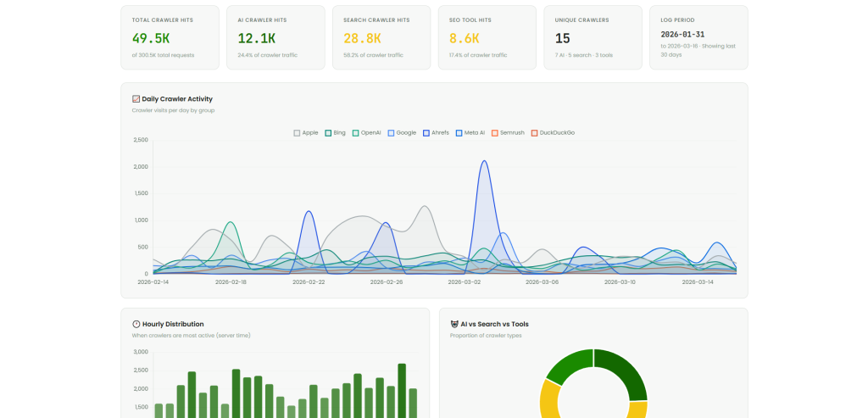Click the SEO Tool Hits card label

coord(470,20)
